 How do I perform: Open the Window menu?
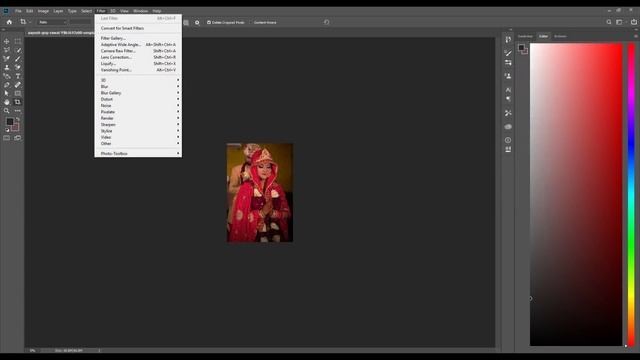[140, 11]
